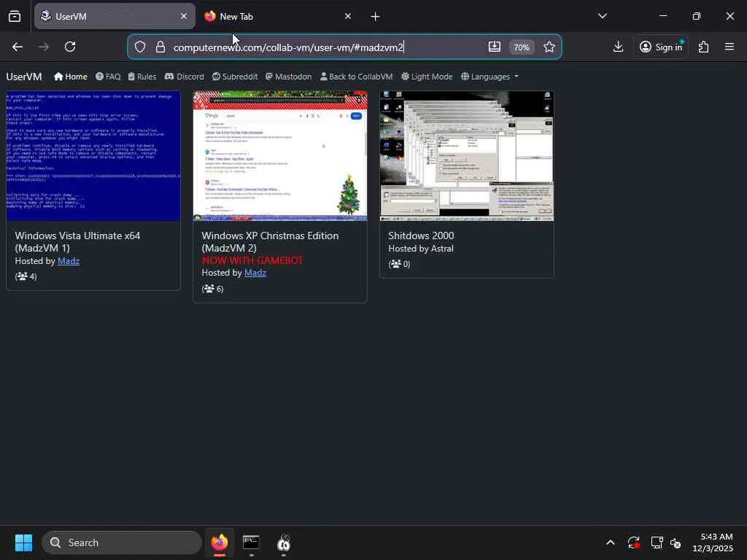The image size is (747, 560).
Task: Click the 'Windows Vista Ultimate x64 (MadzVM 1)' title
Action: click(x=77, y=242)
